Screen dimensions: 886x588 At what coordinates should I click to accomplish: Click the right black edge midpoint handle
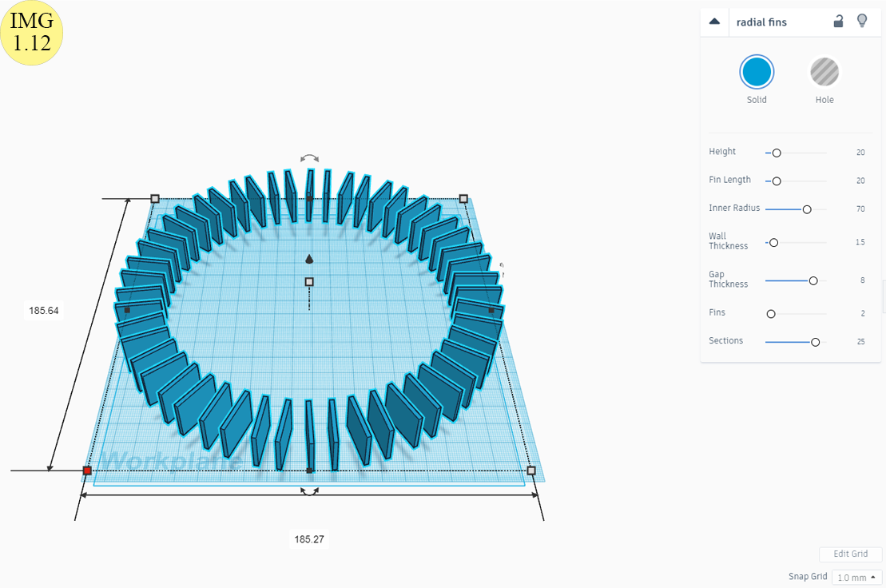point(491,310)
